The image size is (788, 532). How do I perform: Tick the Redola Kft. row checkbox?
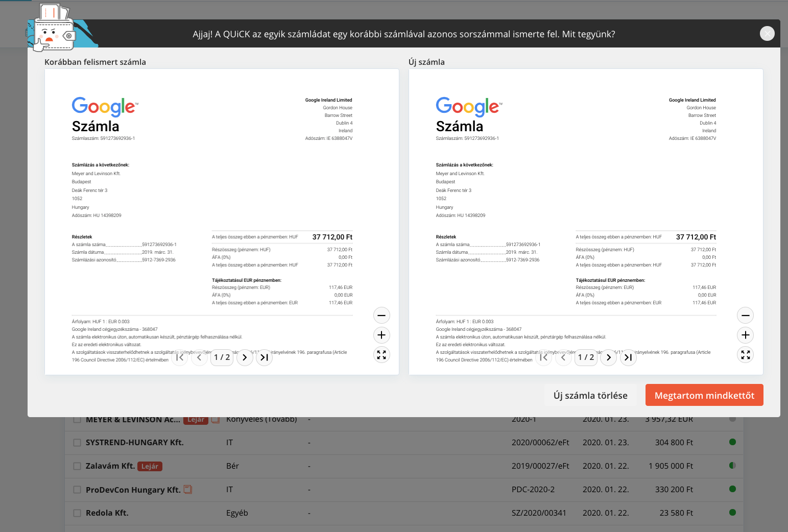tap(77, 513)
